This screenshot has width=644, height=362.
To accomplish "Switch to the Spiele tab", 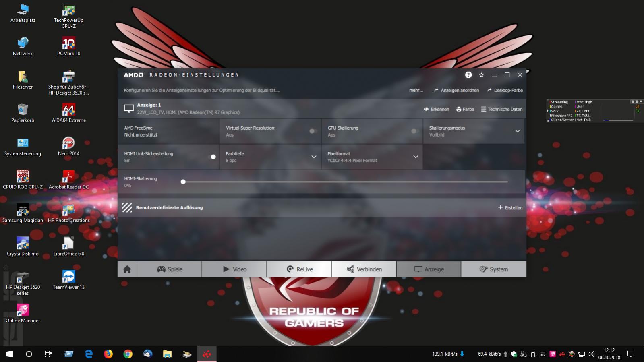I will click(170, 269).
